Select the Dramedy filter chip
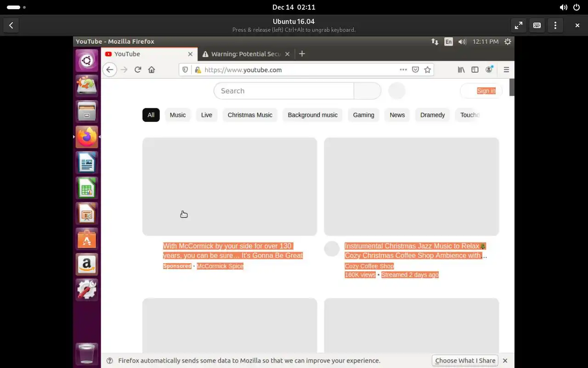Image resolution: width=588 pixels, height=368 pixels. coord(433,115)
